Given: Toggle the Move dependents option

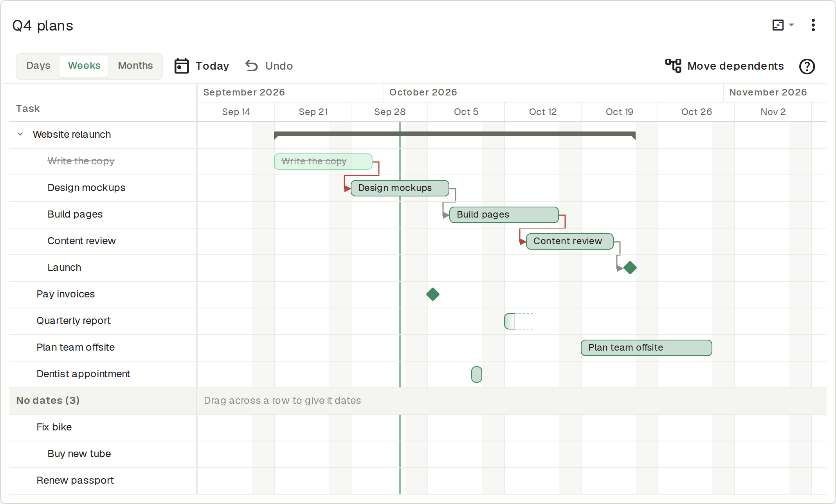Looking at the screenshot, I should [x=724, y=66].
